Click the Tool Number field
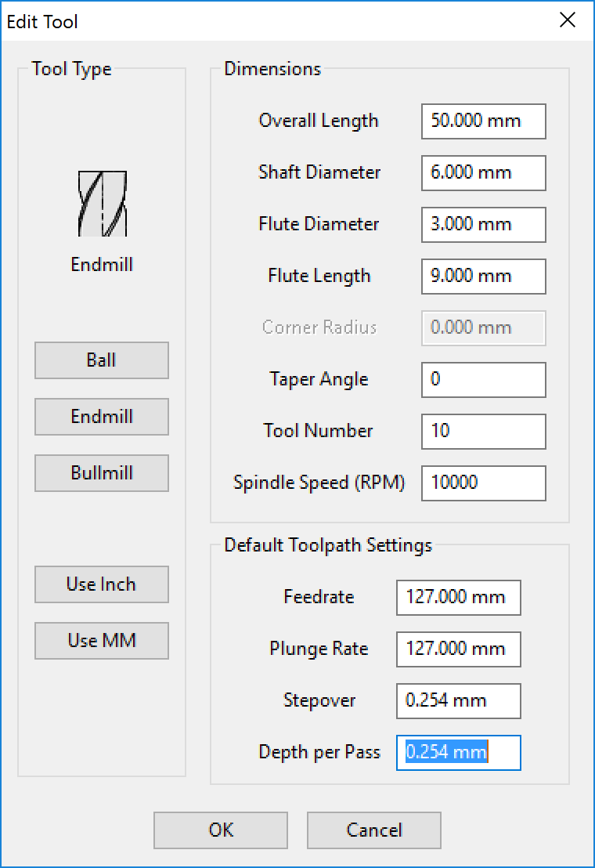The height and width of the screenshot is (868, 595). point(484,431)
